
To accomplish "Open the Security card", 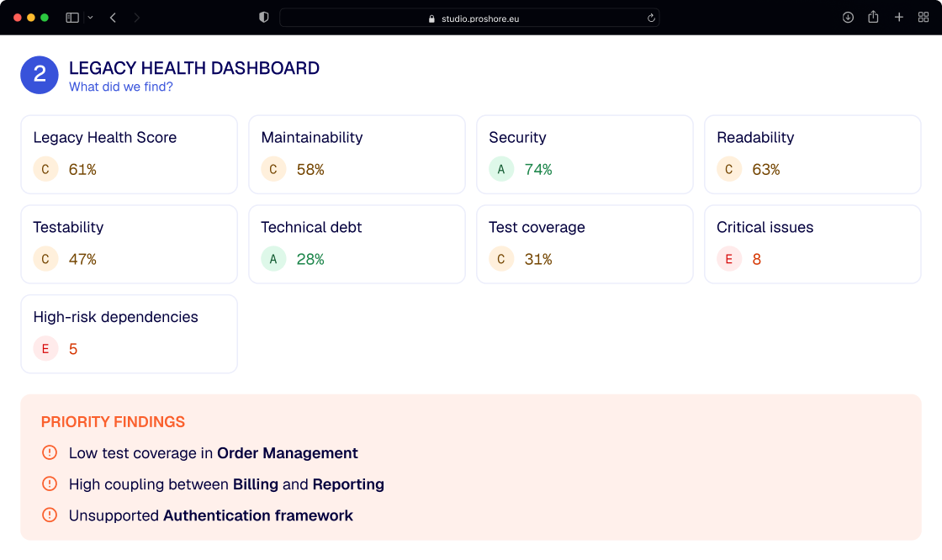I will [x=585, y=155].
